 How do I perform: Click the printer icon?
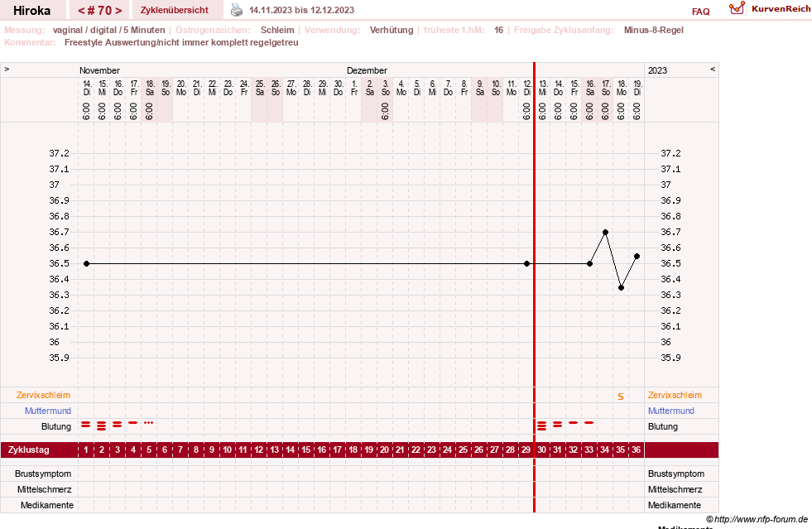point(237,10)
